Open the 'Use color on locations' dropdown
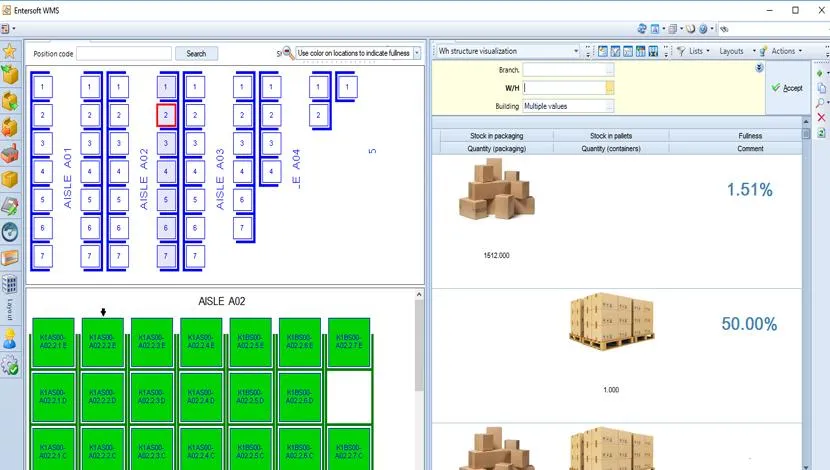Viewport: 830px width, 470px height. click(x=417, y=53)
